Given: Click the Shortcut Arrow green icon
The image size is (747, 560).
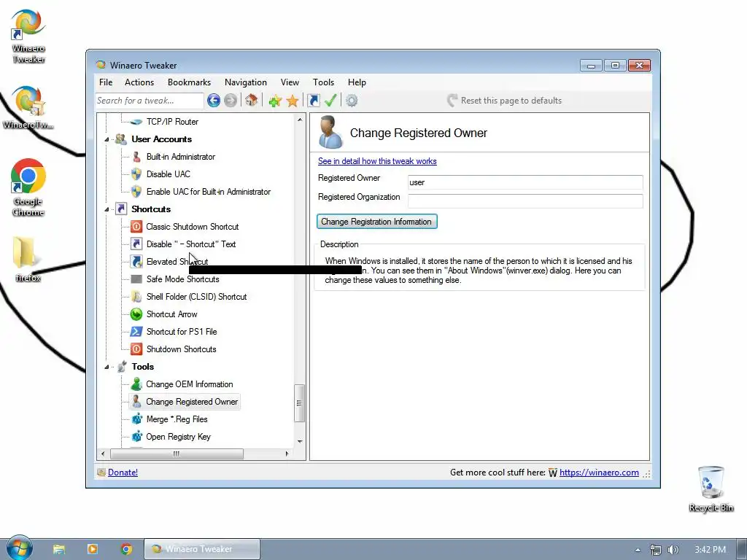Looking at the screenshot, I should pyautogui.click(x=136, y=314).
